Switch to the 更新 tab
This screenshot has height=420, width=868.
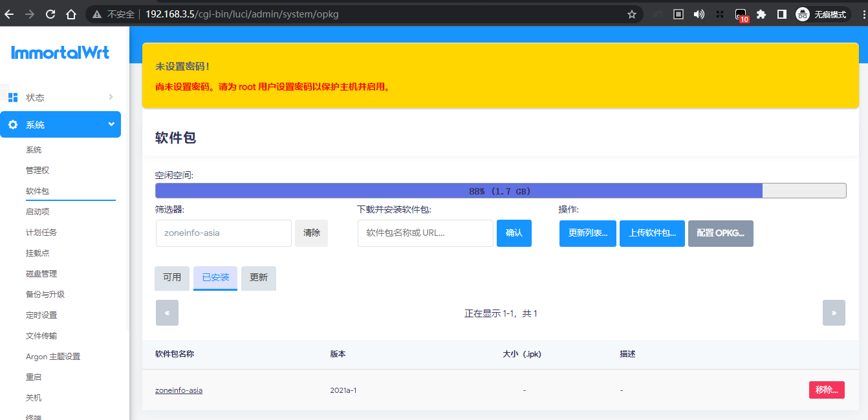(x=258, y=278)
